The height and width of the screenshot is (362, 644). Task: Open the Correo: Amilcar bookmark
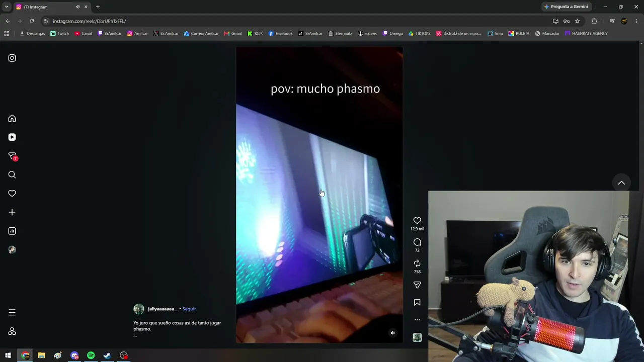click(201, 34)
